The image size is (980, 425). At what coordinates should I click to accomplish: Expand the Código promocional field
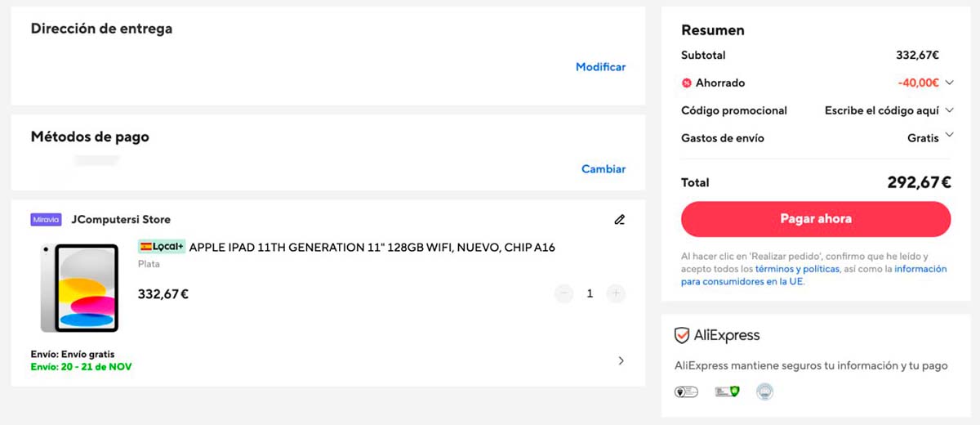pyautogui.click(x=949, y=110)
